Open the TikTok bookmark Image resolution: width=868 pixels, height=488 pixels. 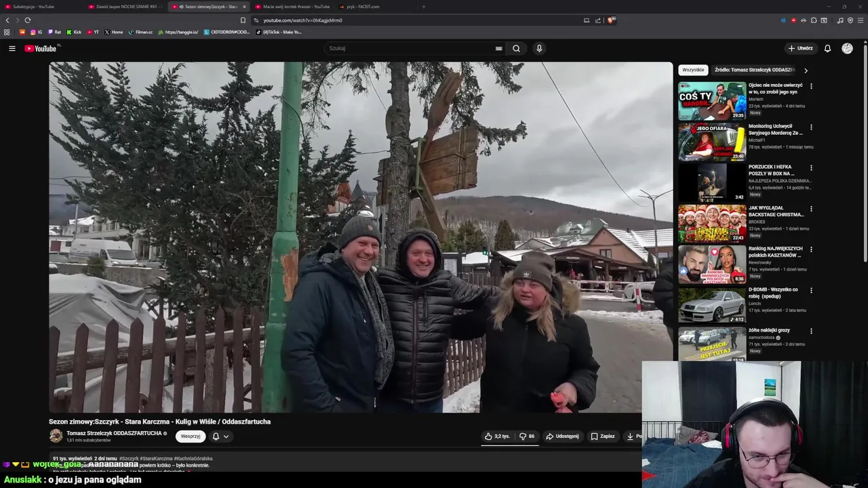point(279,32)
